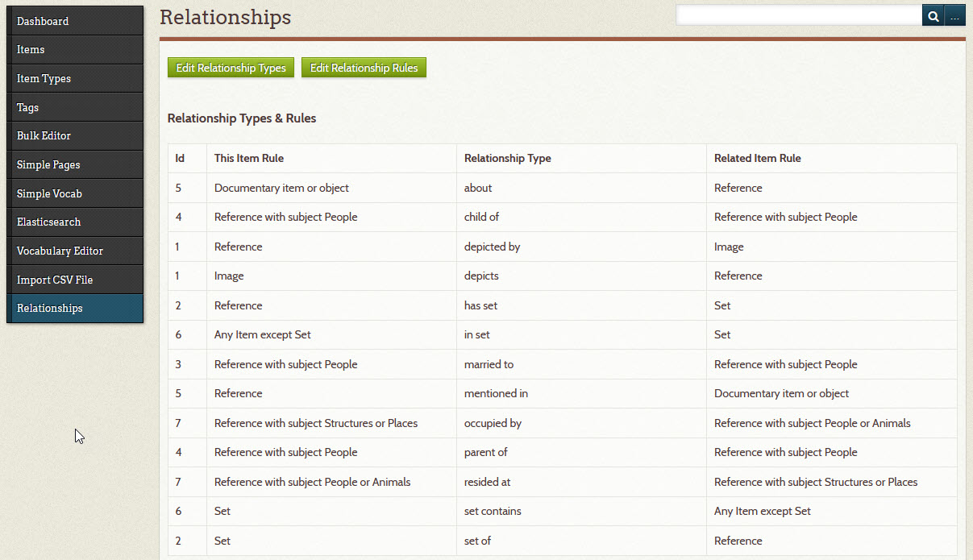Click 'Reference with subject People or Animals' in occupied by row
This screenshot has width=973, height=560.
point(813,423)
